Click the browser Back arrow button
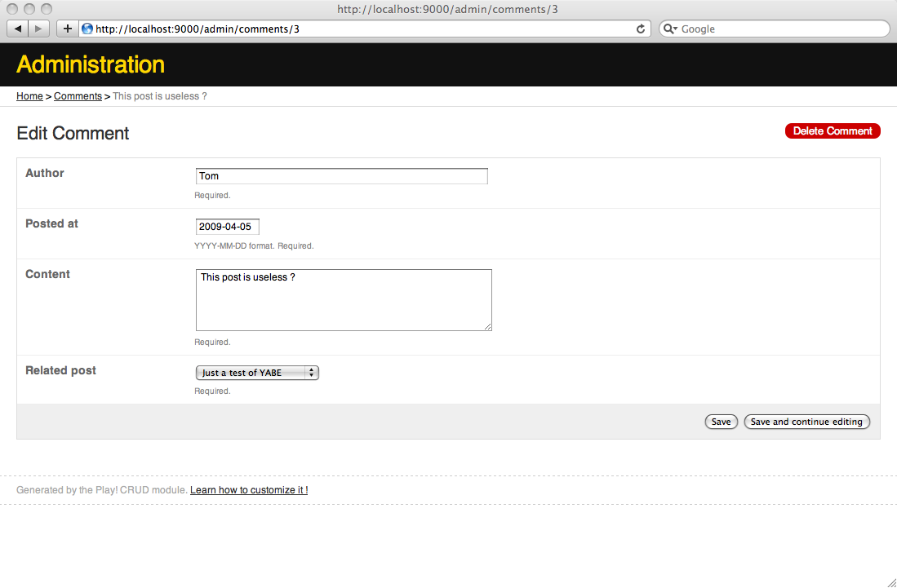The image size is (897, 588). [18, 29]
